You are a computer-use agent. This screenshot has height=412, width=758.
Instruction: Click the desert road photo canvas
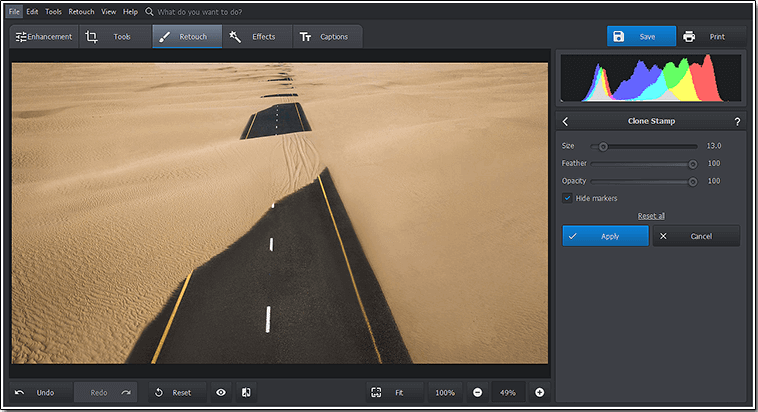coord(280,213)
